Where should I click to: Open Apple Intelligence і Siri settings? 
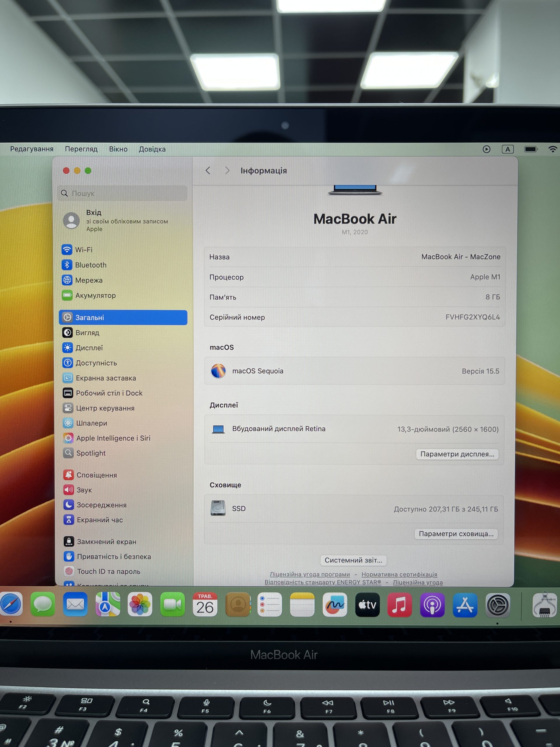pos(107,438)
